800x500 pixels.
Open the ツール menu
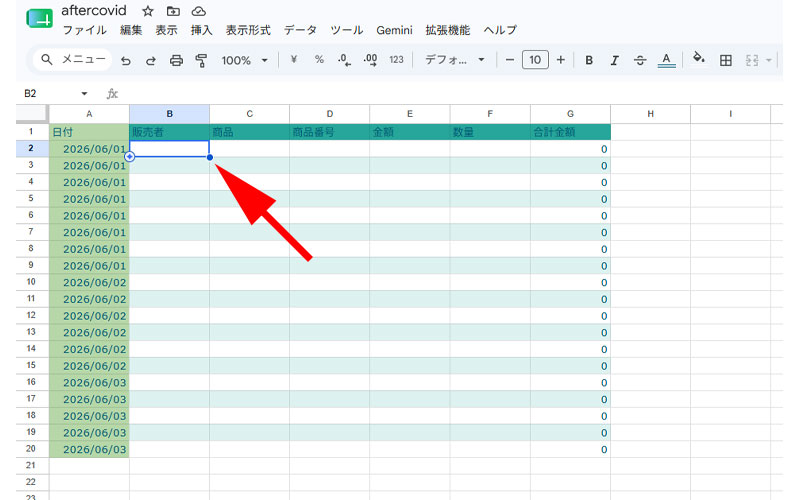tap(346, 31)
